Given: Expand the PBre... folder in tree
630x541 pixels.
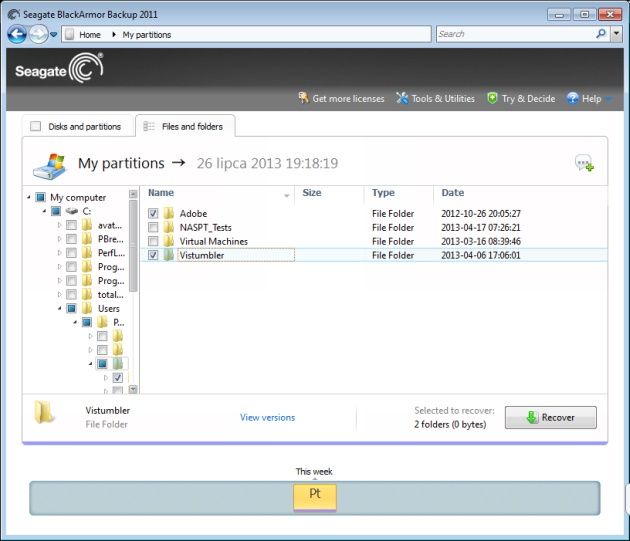Looking at the screenshot, I should [x=59, y=239].
